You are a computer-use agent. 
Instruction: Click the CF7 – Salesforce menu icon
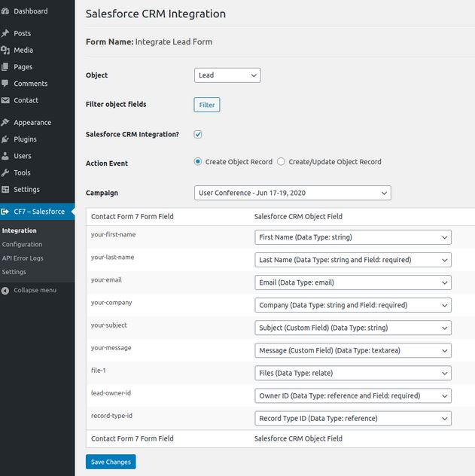[x=5, y=212]
